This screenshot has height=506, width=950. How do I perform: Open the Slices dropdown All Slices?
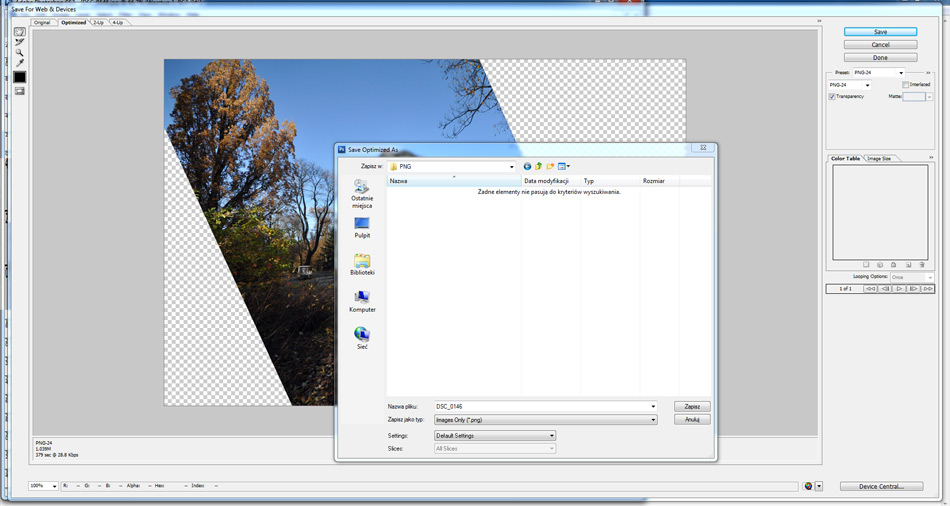[494, 448]
